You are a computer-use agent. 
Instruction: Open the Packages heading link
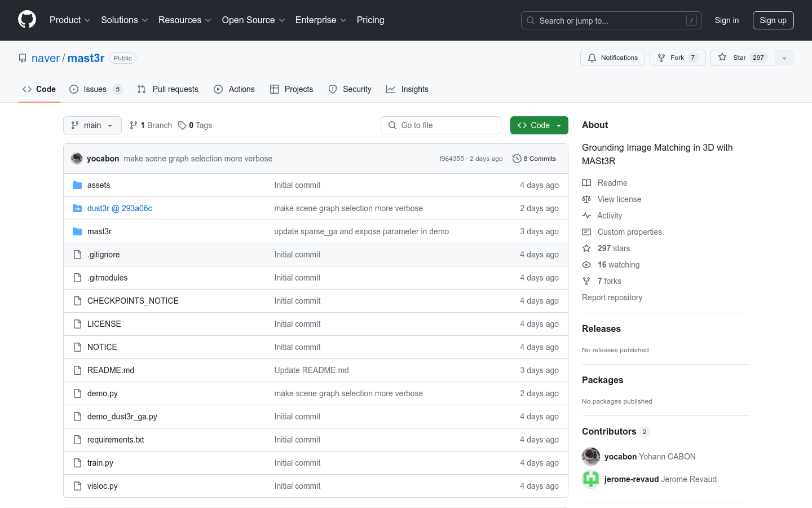point(602,380)
